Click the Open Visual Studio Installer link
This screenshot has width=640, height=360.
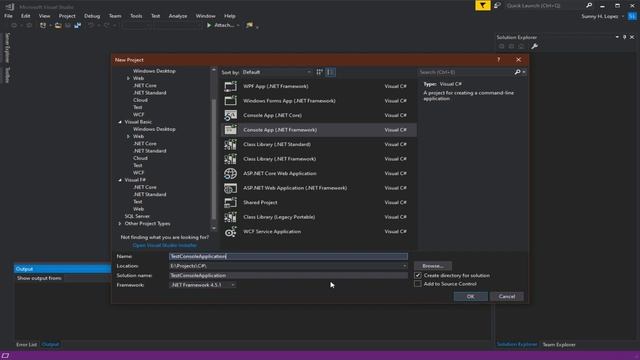(x=165, y=245)
